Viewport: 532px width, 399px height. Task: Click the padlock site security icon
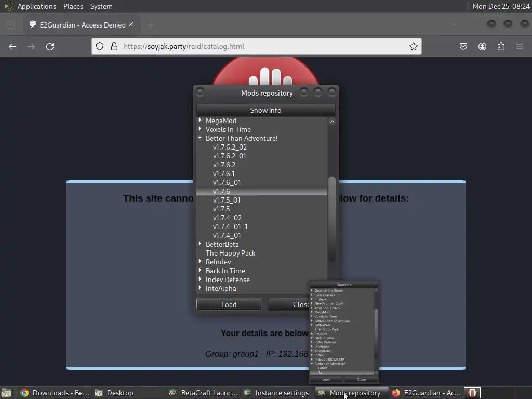click(114, 46)
